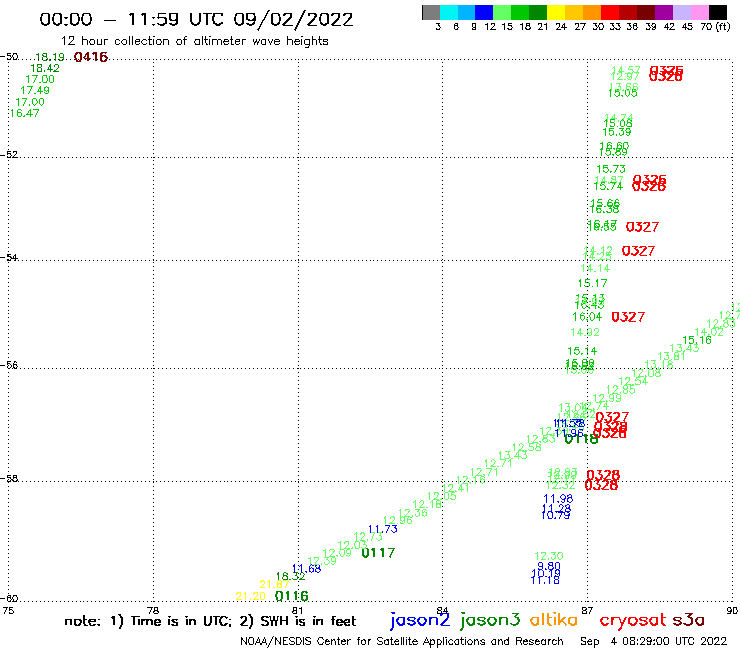Click the wave height value '15.14'
This screenshot has height=650, width=740.
(x=582, y=351)
